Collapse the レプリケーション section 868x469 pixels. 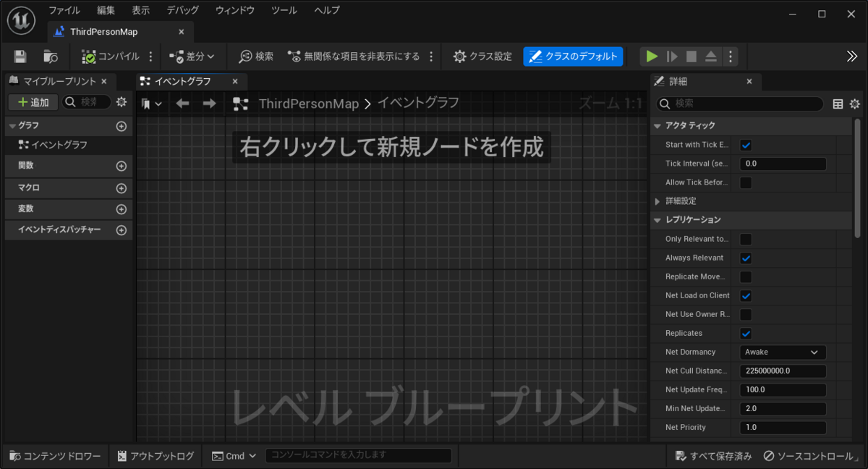(658, 219)
